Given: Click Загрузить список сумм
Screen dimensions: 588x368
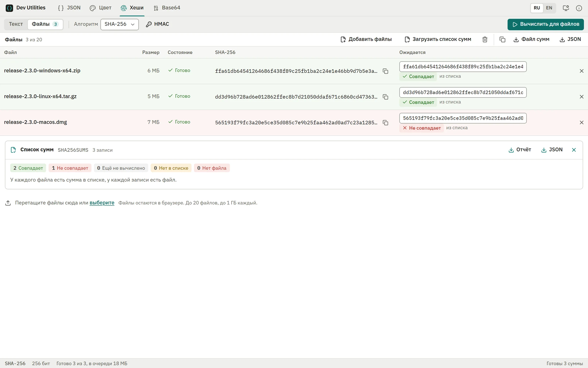Looking at the screenshot, I should pyautogui.click(x=438, y=39).
